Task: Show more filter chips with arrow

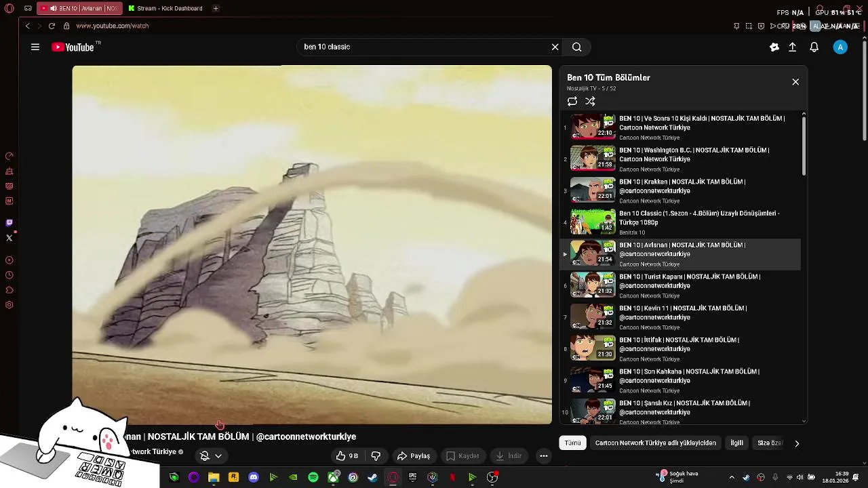Action: click(797, 443)
